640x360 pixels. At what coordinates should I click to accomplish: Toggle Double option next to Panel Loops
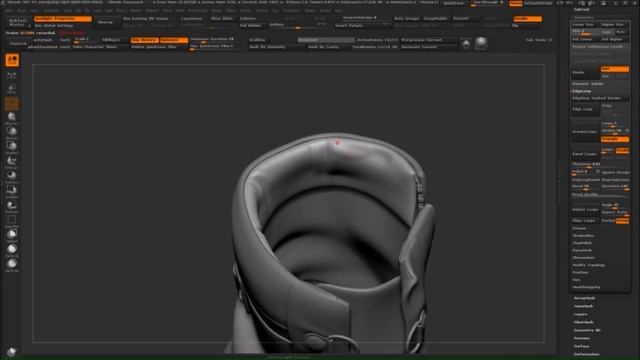point(622,150)
